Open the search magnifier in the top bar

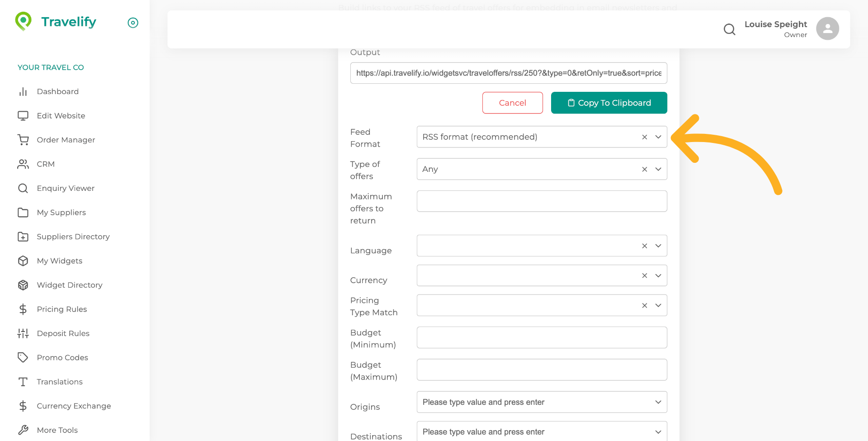[x=729, y=29]
